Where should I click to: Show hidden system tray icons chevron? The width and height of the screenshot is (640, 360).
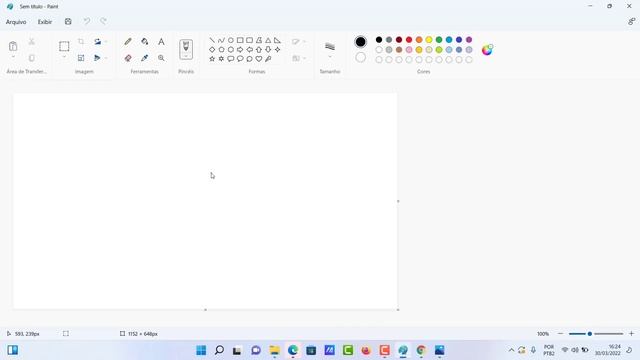tap(511, 350)
